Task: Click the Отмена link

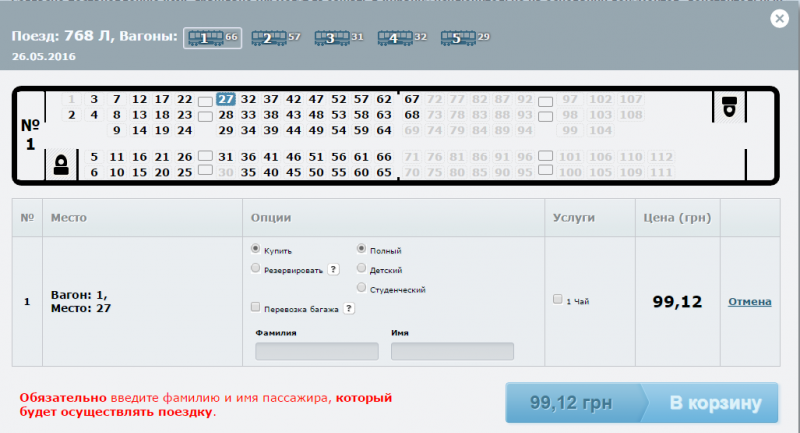Action: tap(749, 301)
